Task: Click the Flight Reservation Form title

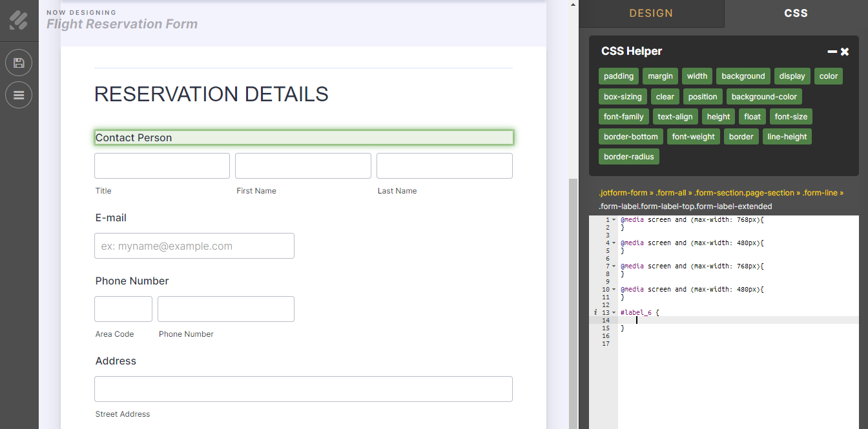Action: (122, 25)
